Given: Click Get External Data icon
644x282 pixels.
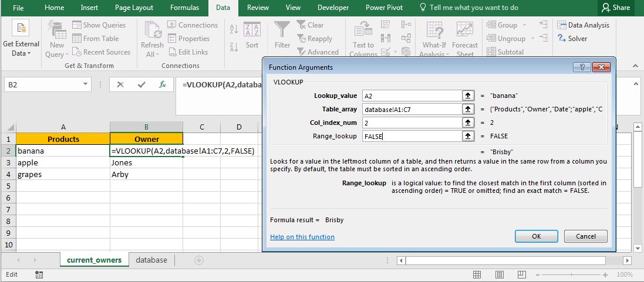Looking at the screenshot, I should (21, 29).
